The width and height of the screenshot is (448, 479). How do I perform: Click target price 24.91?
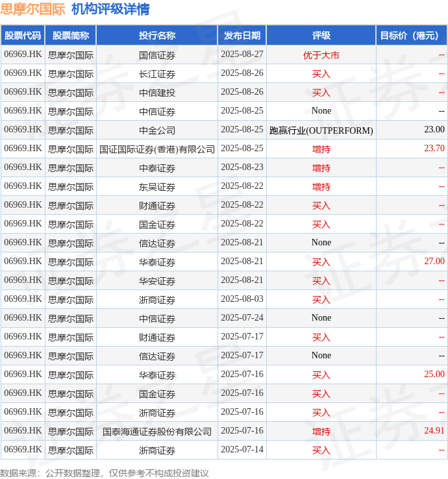[x=434, y=431]
